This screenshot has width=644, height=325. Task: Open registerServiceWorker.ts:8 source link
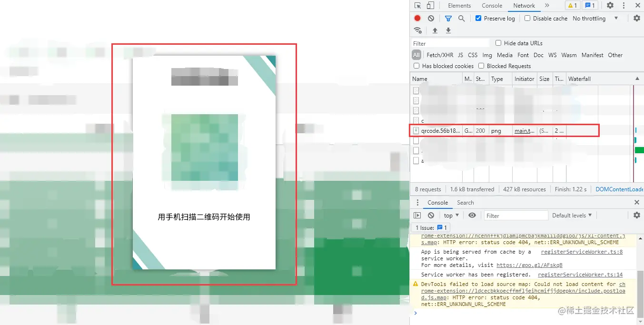[582, 252]
